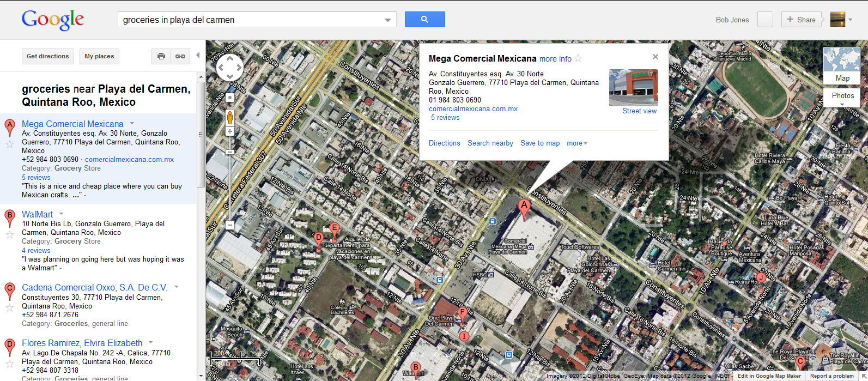Star Mega Comercial Mexicana in the info popup
This screenshot has width=868, height=381.
[x=579, y=58]
